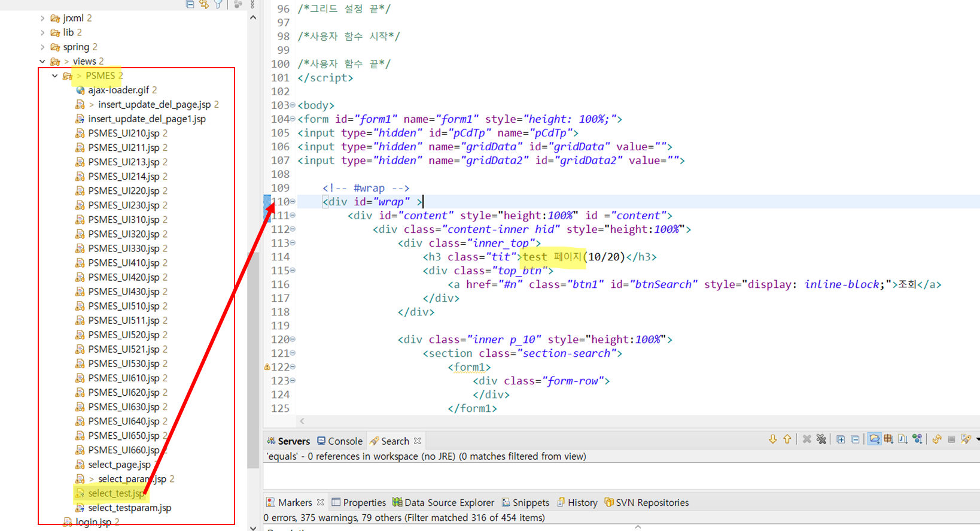
Task: Close the Markers tab
Action: 320,502
